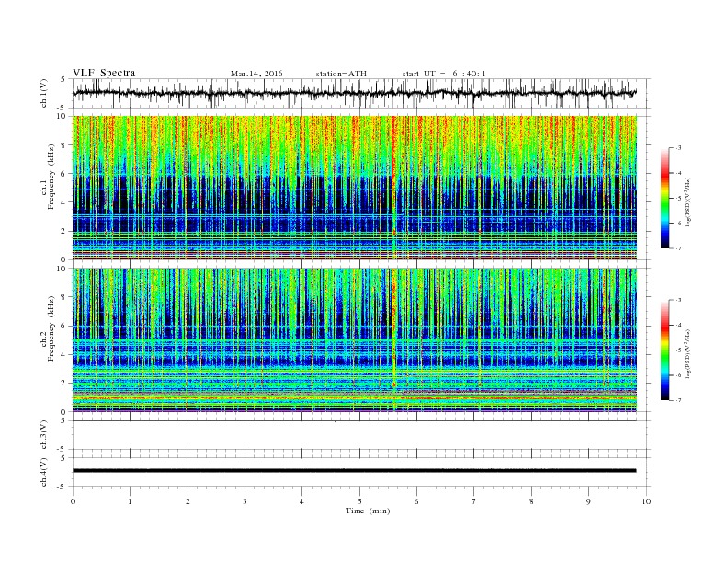
Task: Click the "station=ATH" header label
Action: (x=341, y=74)
